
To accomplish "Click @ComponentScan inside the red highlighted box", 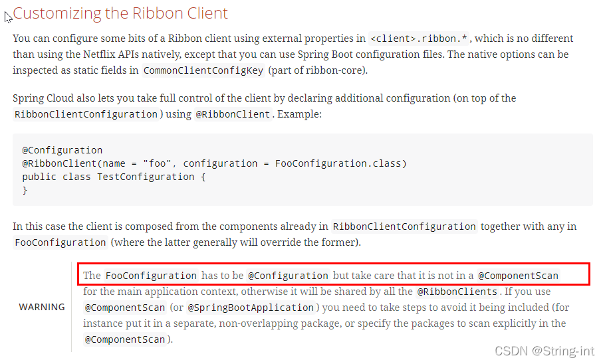I will pos(518,275).
